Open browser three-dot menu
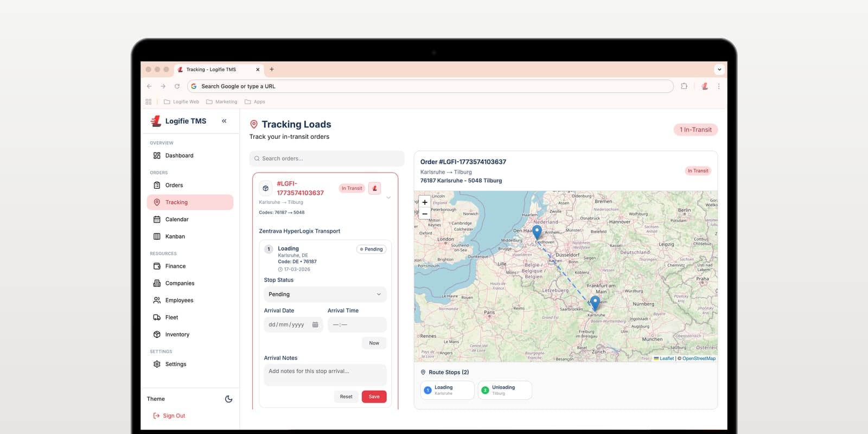Viewport: 868px width, 434px height. click(x=719, y=86)
